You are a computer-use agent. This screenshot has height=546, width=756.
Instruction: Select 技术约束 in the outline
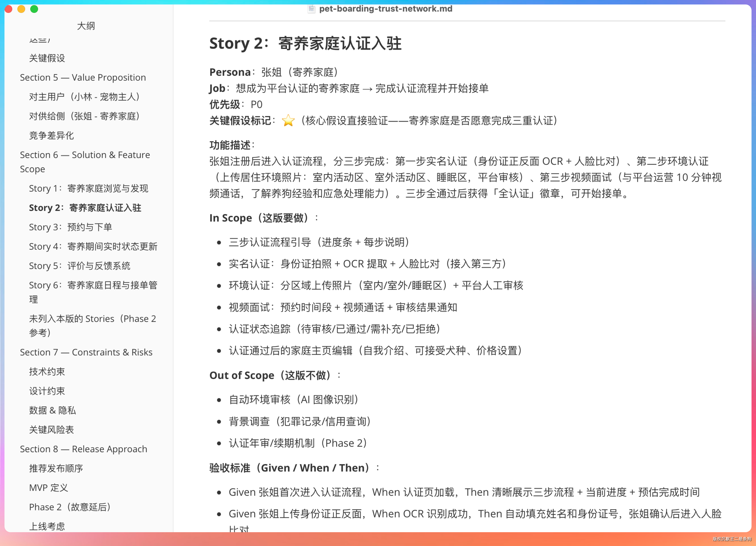pos(47,371)
